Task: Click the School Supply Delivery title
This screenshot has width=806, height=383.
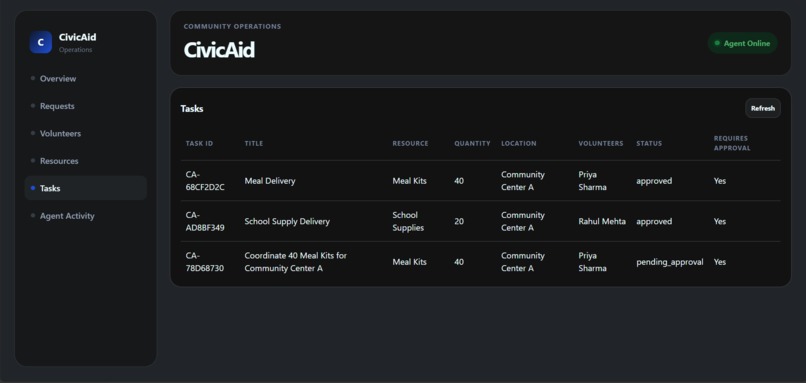Action: pyautogui.click(x=287, y=222)
